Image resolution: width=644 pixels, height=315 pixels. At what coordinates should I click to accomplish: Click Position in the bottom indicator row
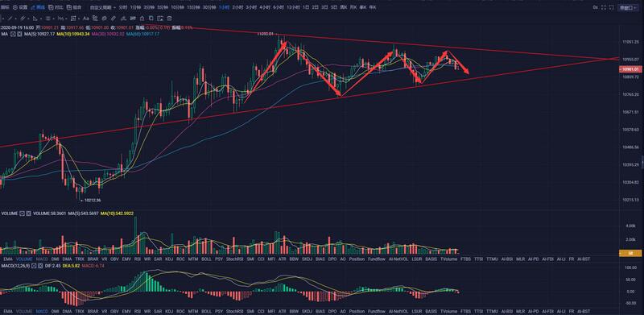357,312
